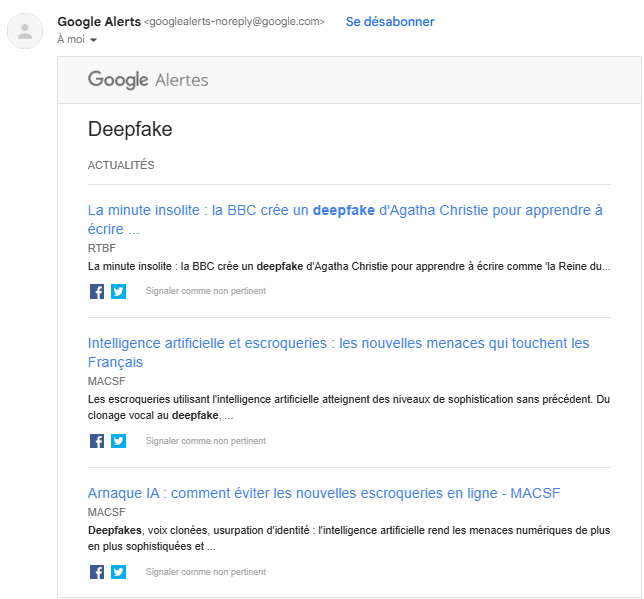The width and height of the screenshot is (644, 599).
Task: Share the BBC Agatha Christie article on Facebook
Action: [x=97, y=291]
